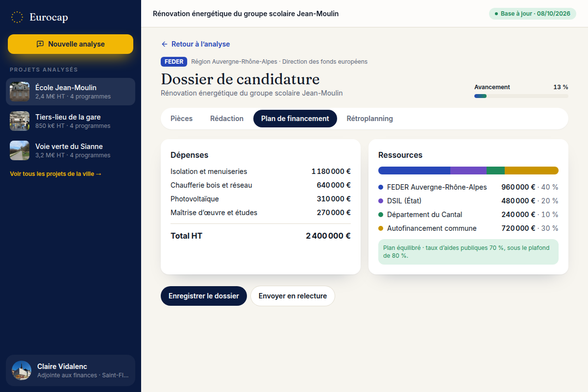The image size is (588, 392).
Task: Open the Tiers-lieu de la gare thumbnail
Action: tap(20, 121)
